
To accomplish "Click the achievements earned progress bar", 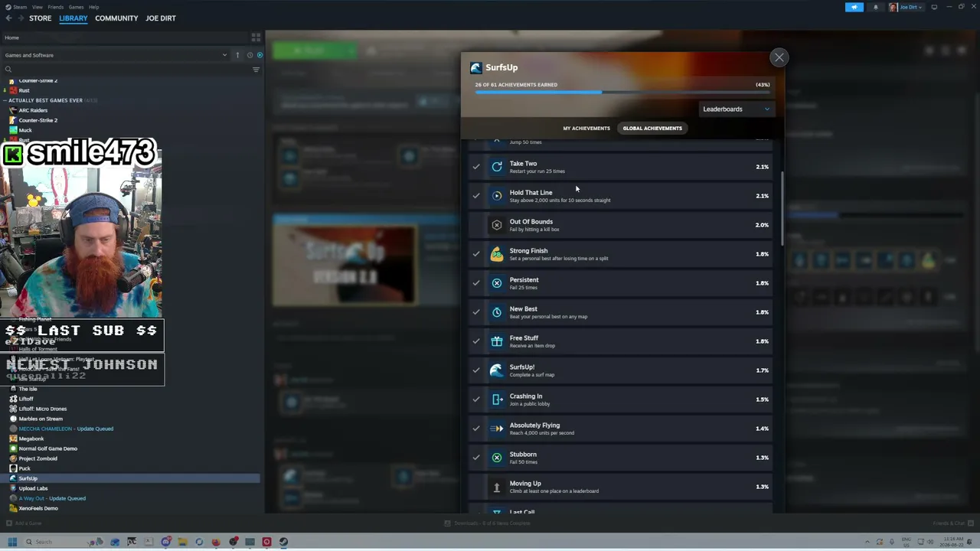I will (622, 93).
